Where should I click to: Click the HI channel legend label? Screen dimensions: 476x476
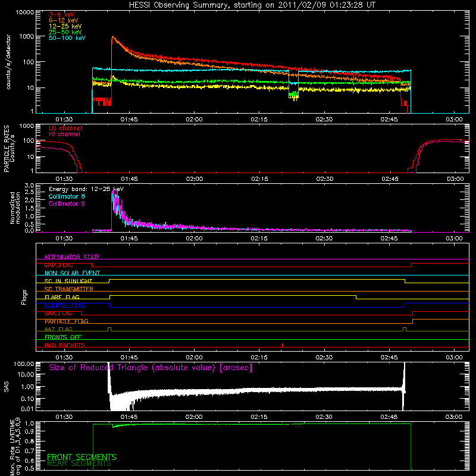[64, 134]
